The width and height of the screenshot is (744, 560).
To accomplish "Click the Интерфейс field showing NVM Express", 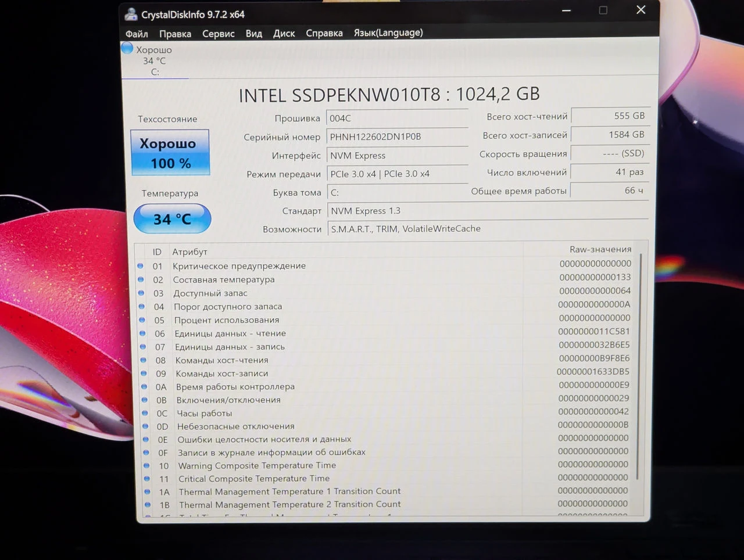I will point(398,155).
